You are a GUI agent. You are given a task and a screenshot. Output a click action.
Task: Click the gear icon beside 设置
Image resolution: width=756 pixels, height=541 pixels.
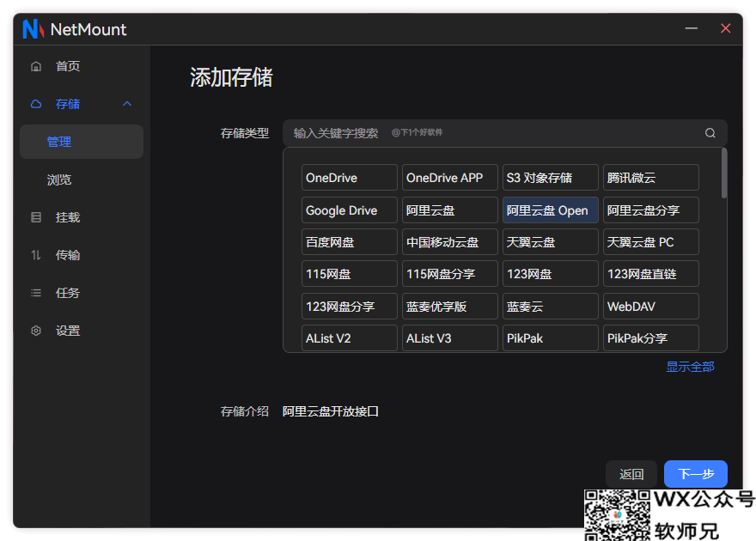click(x=36, y=331)
